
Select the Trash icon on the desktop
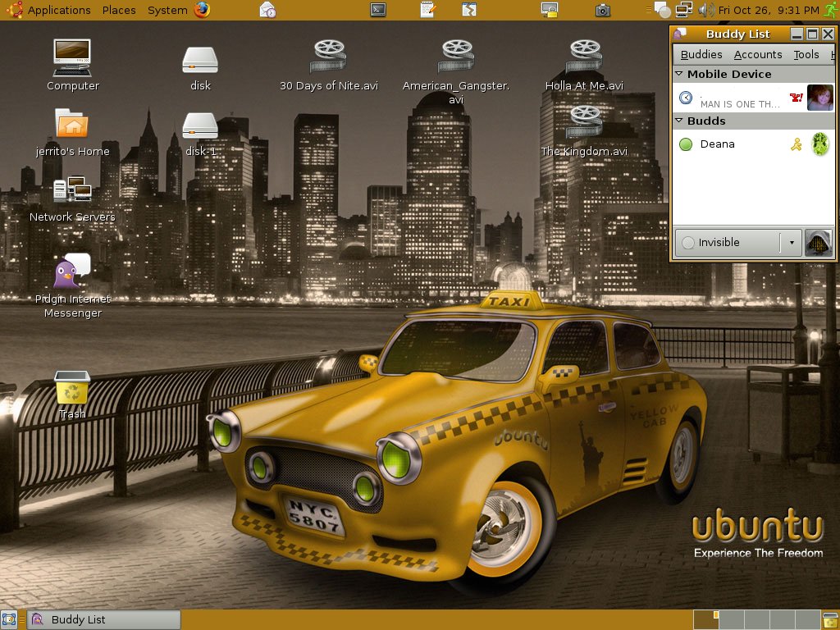72,395
